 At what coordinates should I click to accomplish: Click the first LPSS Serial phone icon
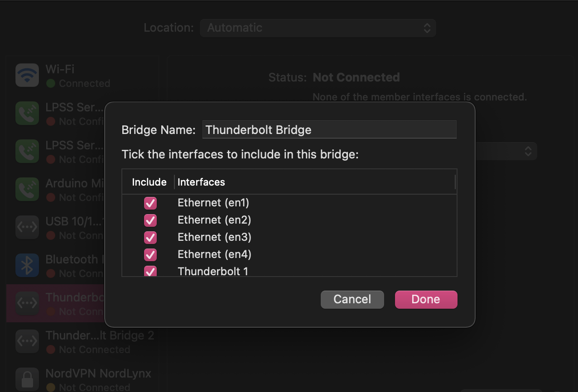click(27, 113)
